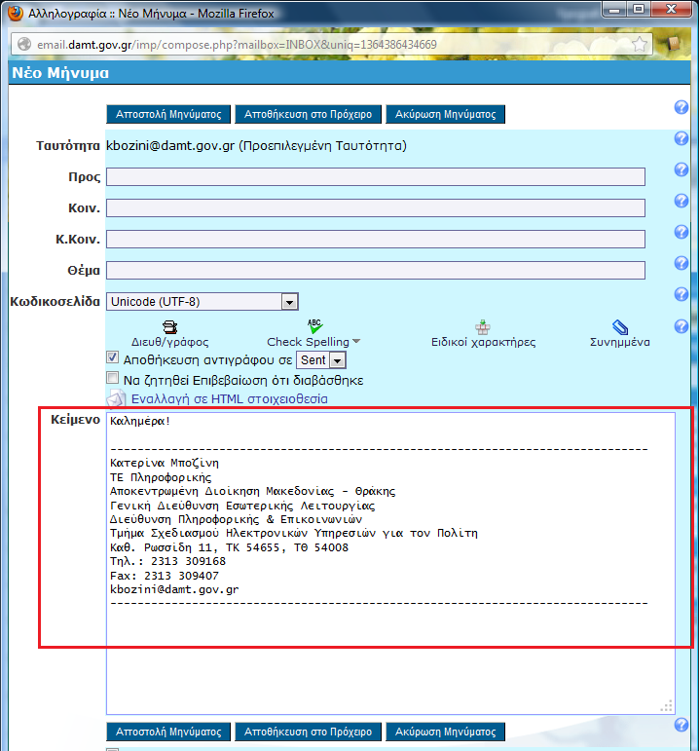Click the site identity globe icon

tap(24, 44)
